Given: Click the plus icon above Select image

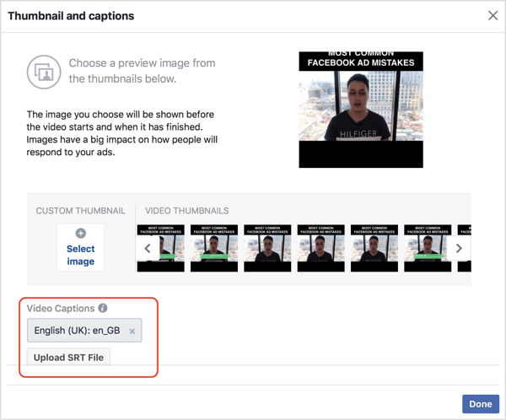Looking at the screenshot, I should tap(81, 233).
